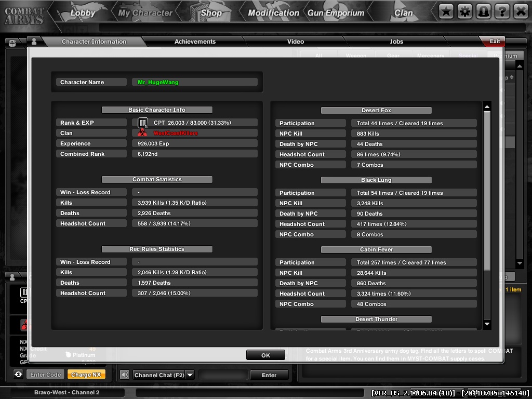Open help with the question mark icon
532x399 pixels.
point(502,12)
